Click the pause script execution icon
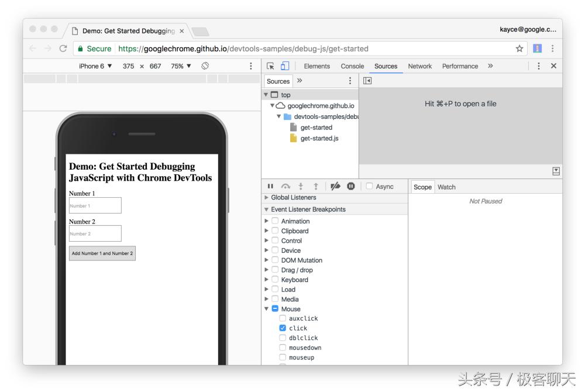 pyautogui.click(x=270, y=186)
